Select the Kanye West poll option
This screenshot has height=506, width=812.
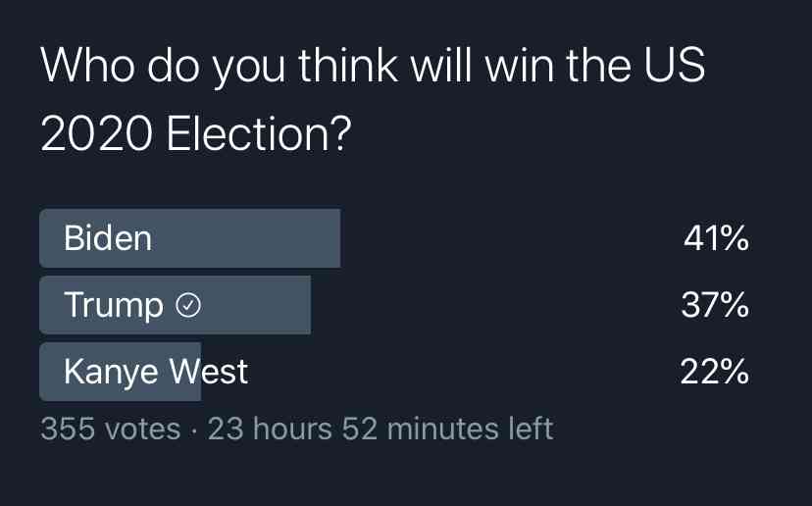coord(394,372)
